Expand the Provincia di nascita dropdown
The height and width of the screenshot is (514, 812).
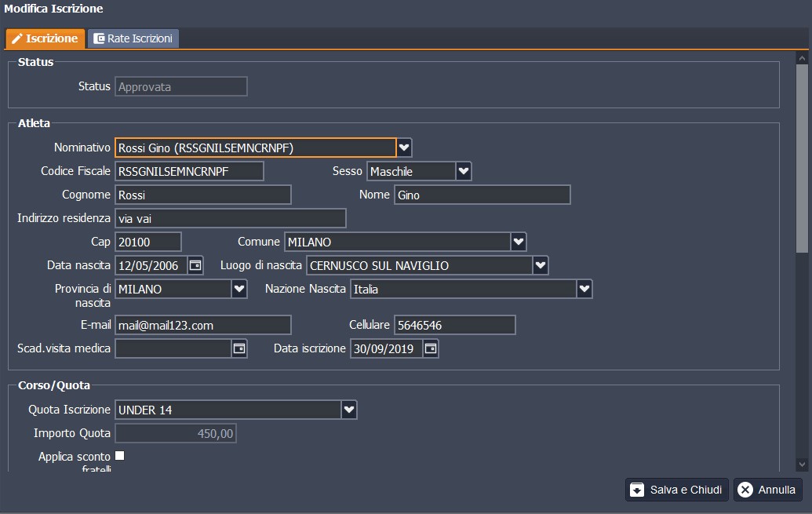[239, 289]
